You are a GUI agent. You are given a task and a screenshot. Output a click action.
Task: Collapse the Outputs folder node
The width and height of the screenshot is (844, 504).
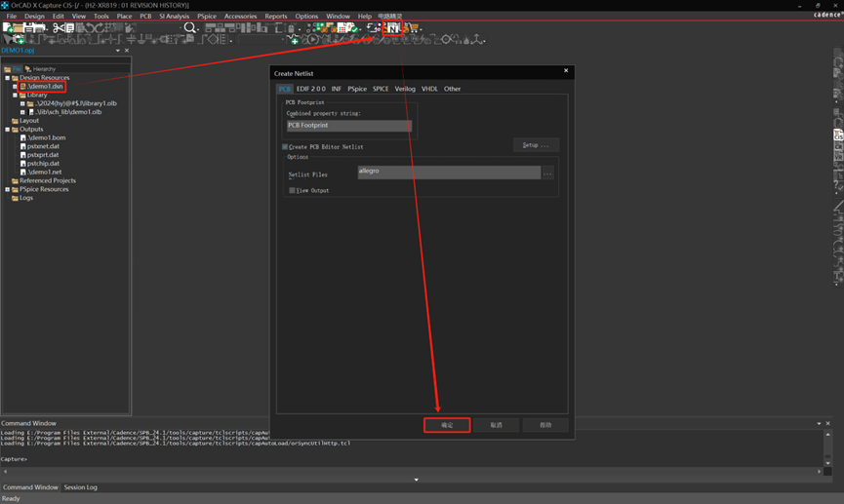[7, 129]
